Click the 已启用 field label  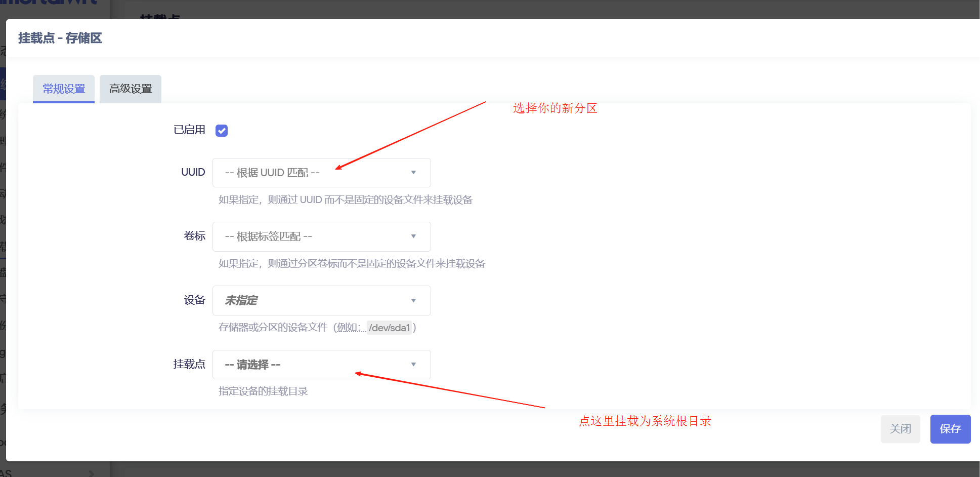189,130
